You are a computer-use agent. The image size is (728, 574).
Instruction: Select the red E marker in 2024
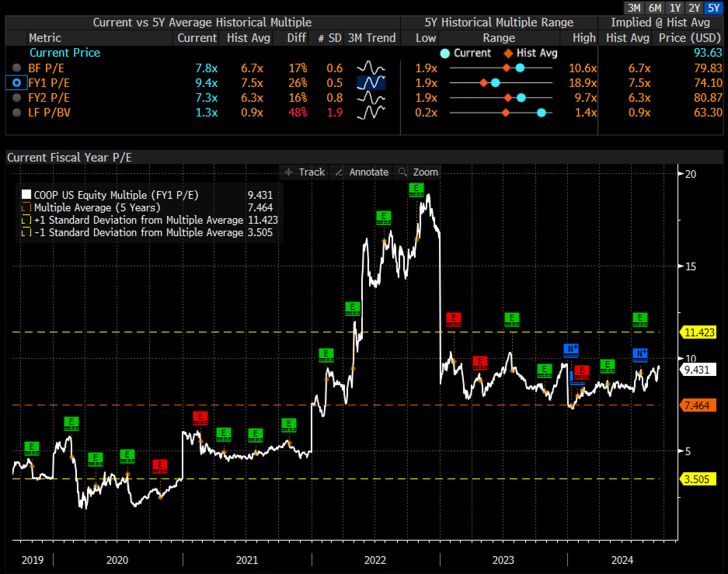[582, 372]
